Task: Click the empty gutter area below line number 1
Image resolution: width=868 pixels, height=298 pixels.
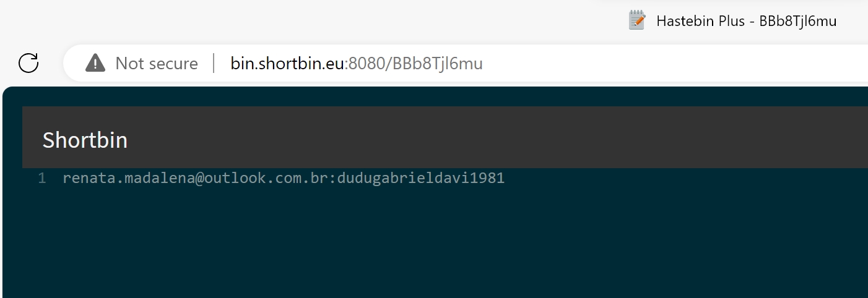Action: (42, 235)
